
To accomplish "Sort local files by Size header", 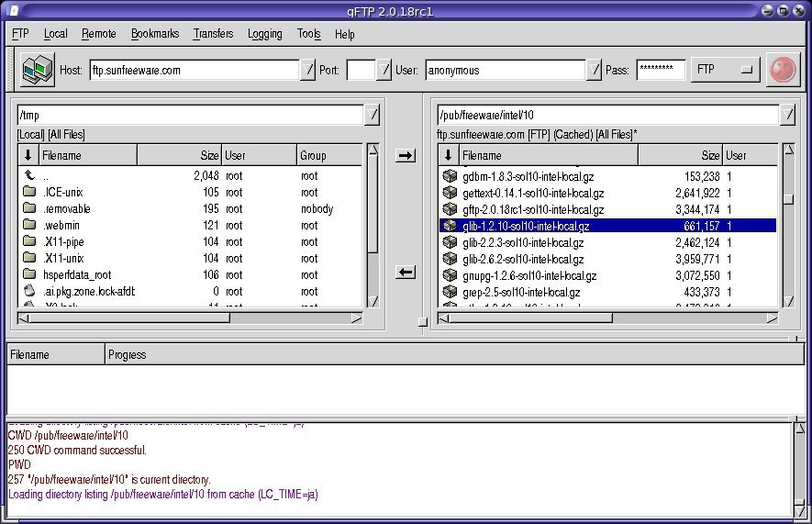I will (179, 155).
